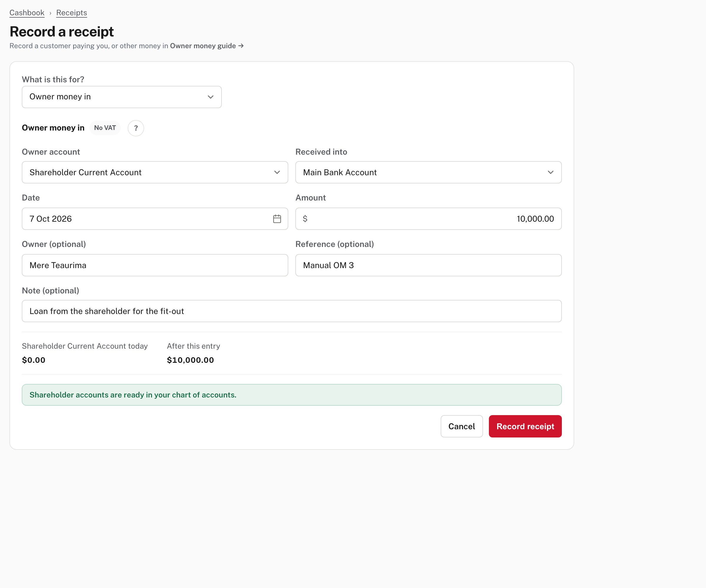
Task: Open the Received into dropdown
Action: 428,172
